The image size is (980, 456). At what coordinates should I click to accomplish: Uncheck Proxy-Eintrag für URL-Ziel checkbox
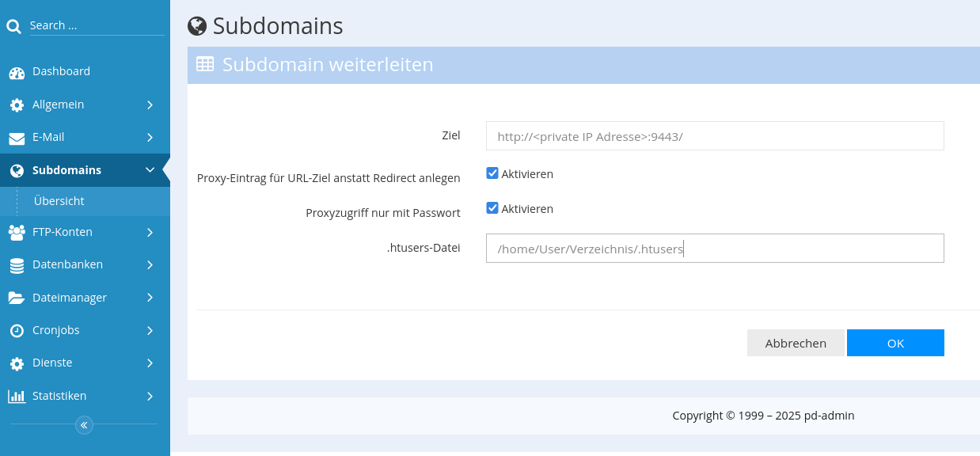point(492,173)
